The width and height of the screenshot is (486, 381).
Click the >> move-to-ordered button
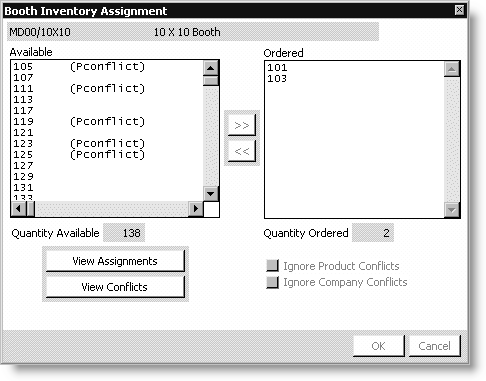tap(242, 125)
